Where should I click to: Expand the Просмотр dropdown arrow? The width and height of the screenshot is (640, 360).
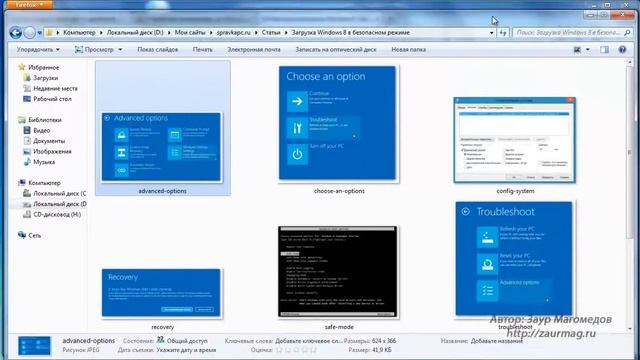(x=120, y=50)
